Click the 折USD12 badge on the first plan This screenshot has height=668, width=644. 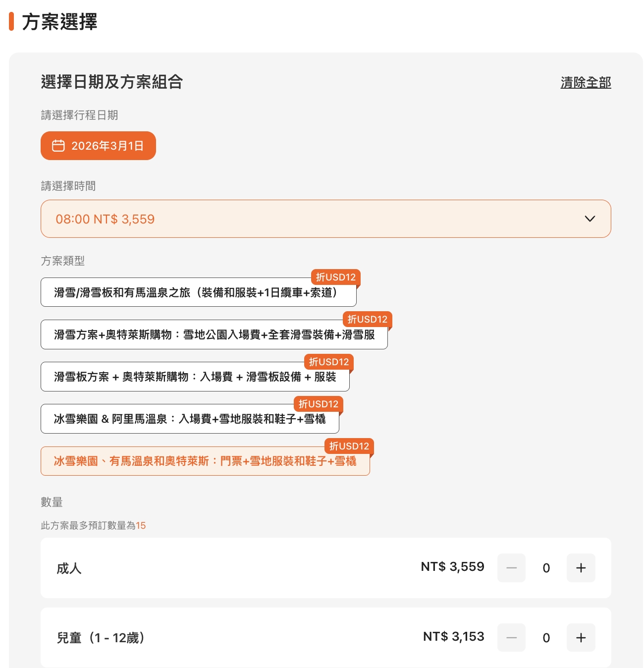(x=335, y=277)
